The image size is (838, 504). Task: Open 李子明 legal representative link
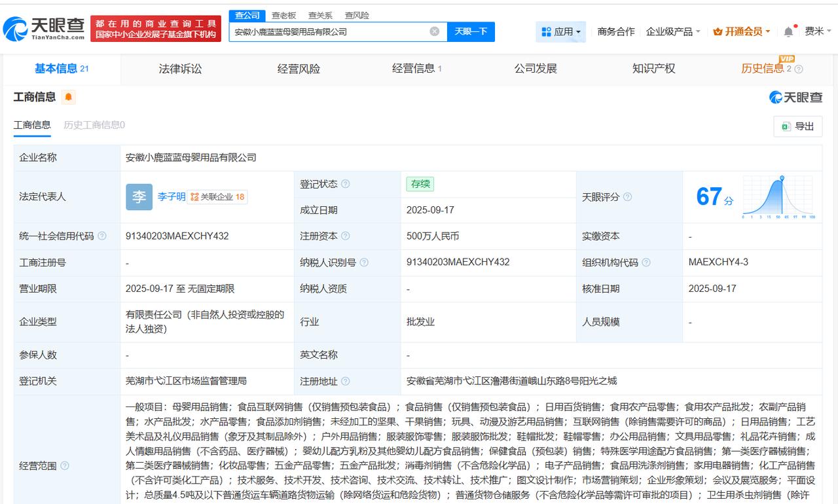171,197
